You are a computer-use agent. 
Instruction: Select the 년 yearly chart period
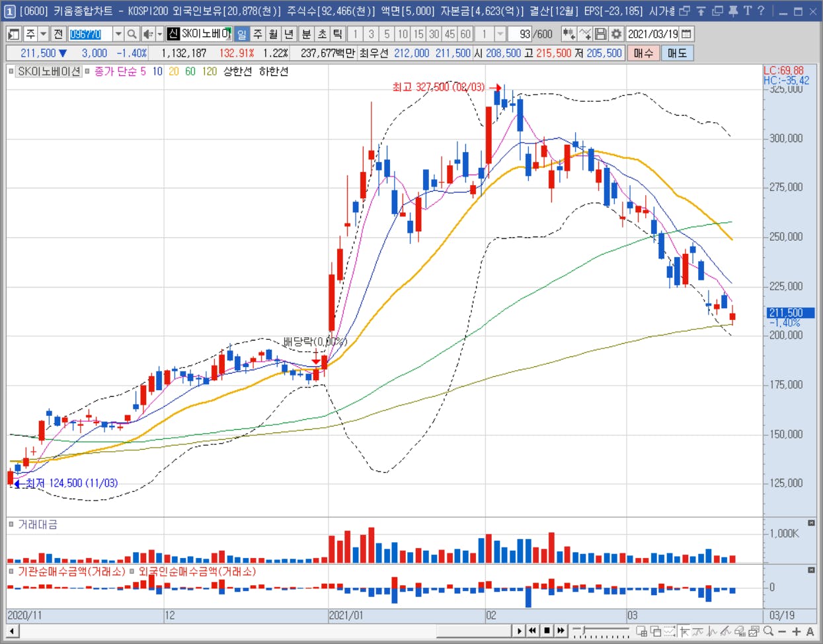pyautogui.click(x=289, y=34)
